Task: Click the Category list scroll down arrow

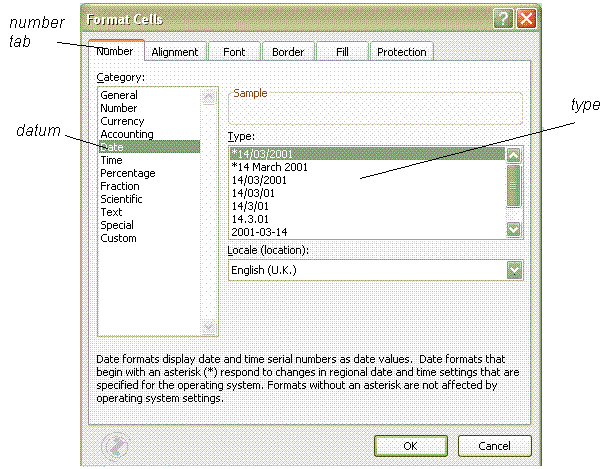Action: coord(209,327)
